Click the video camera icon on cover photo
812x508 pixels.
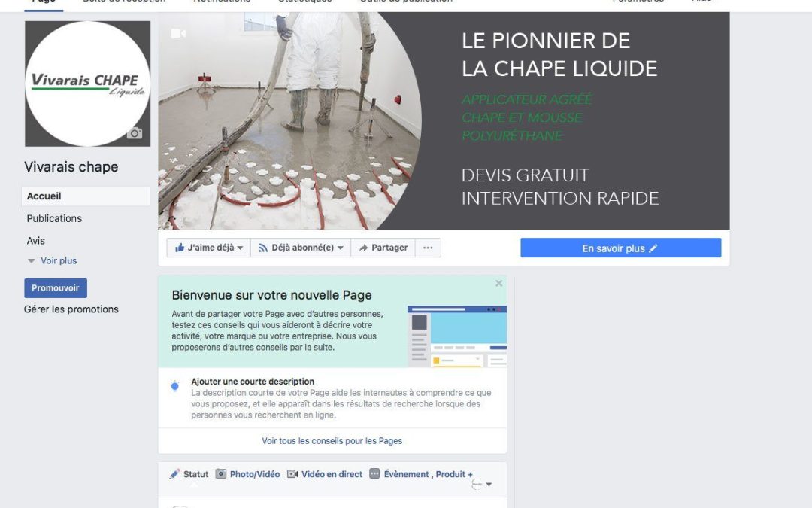pos(178,34)
